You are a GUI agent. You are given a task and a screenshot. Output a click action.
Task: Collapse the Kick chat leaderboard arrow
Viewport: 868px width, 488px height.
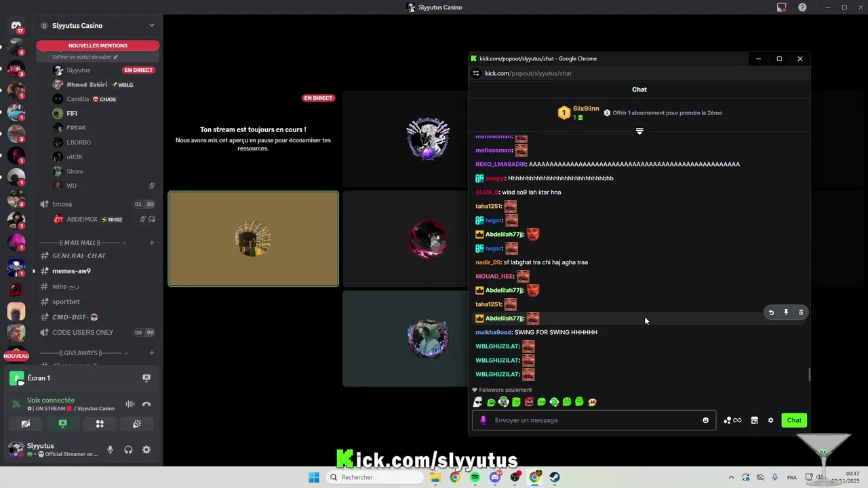pyautogui.click(x=639, y=131)
